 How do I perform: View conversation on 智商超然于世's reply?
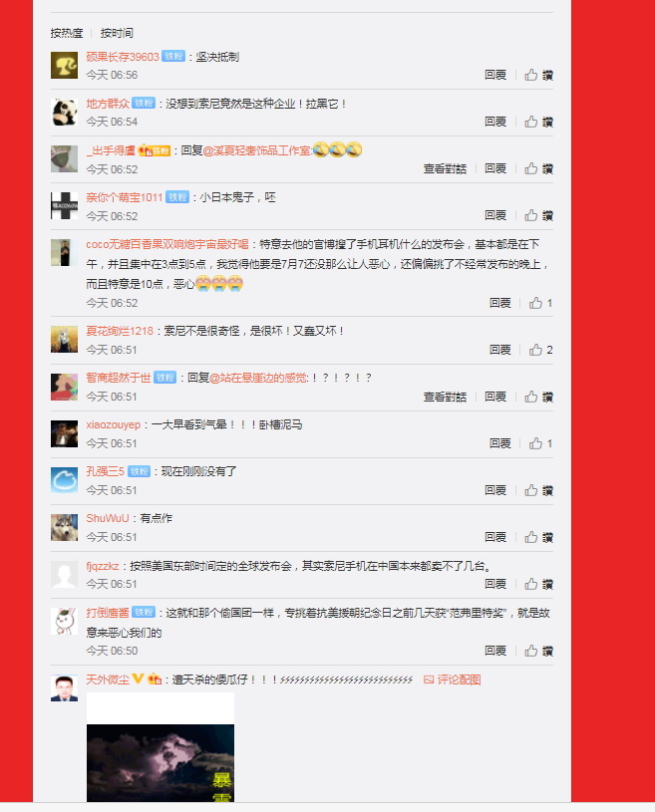point(445,397)
